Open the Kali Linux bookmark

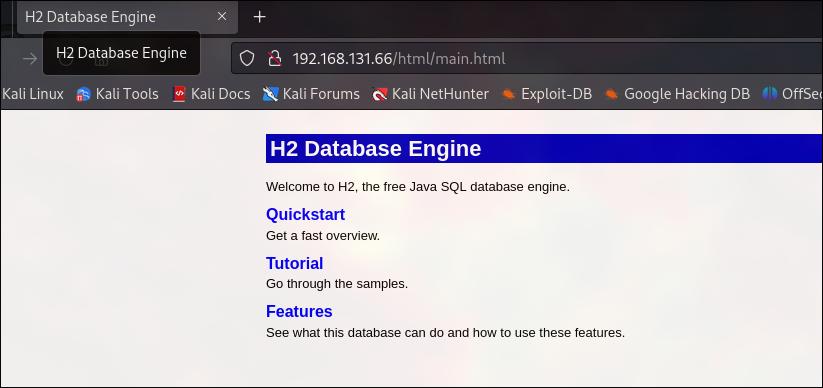coord(33,94)
